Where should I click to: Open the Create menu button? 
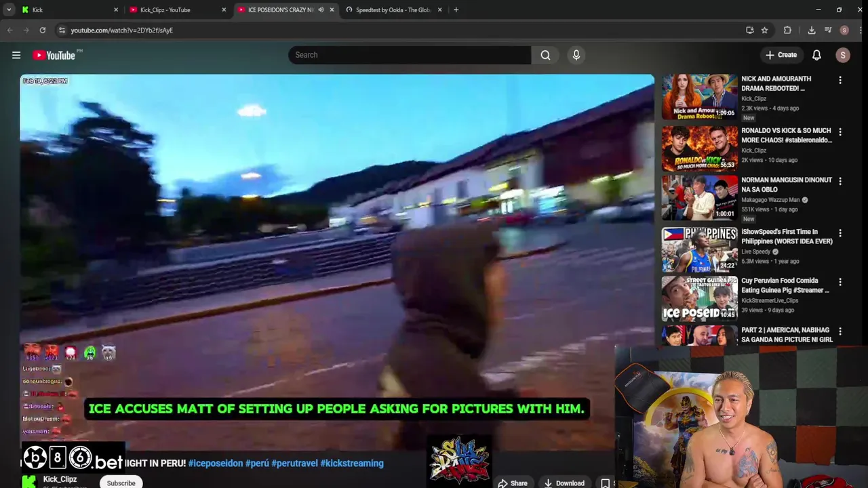(x=781, y=55)
